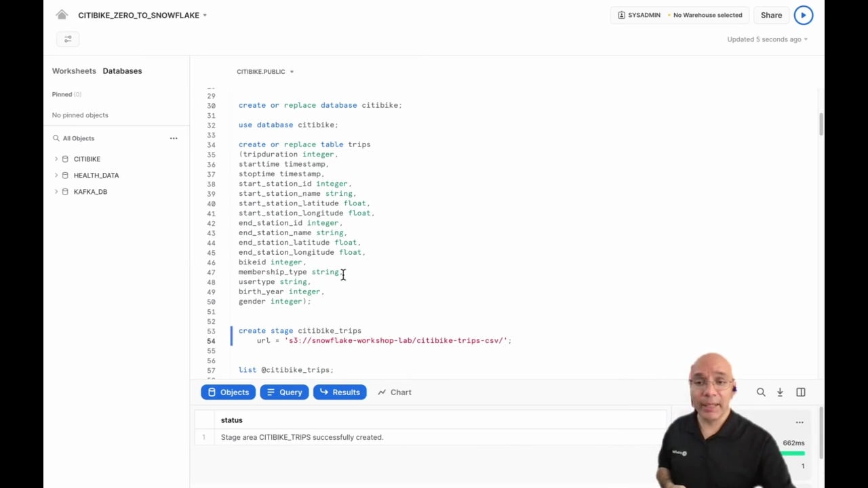Click the "create or replace database citibike;" line
868x488 pixels.
pos(320,105)
